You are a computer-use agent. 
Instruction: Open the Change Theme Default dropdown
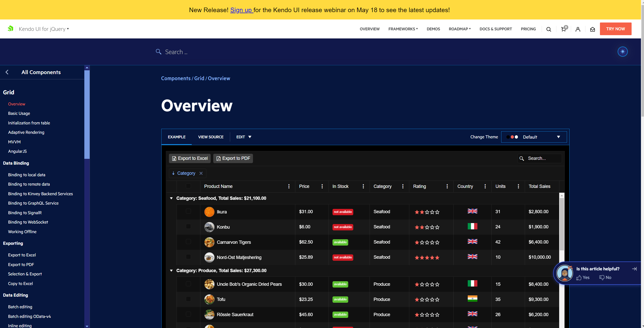534,137
